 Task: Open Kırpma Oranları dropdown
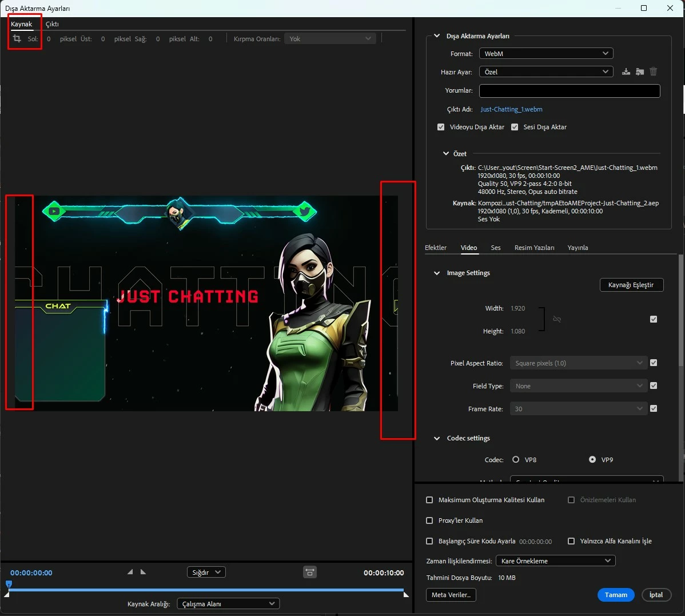pos(330,39)
